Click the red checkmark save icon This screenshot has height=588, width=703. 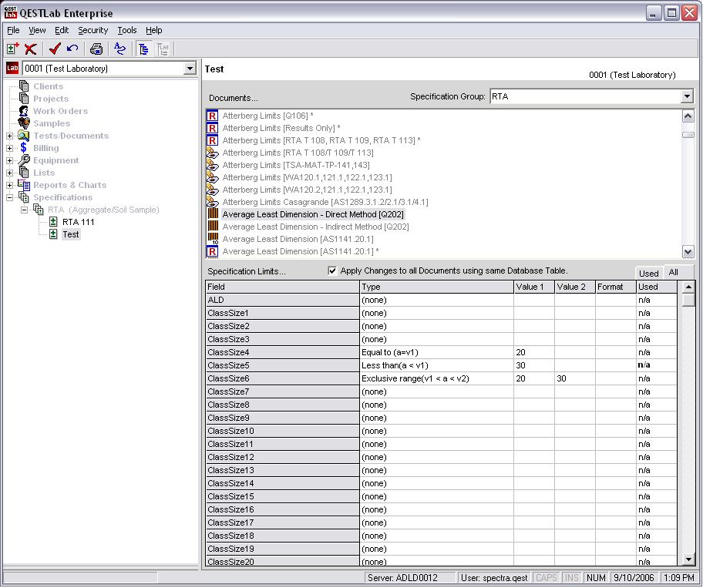coord(55,49)
